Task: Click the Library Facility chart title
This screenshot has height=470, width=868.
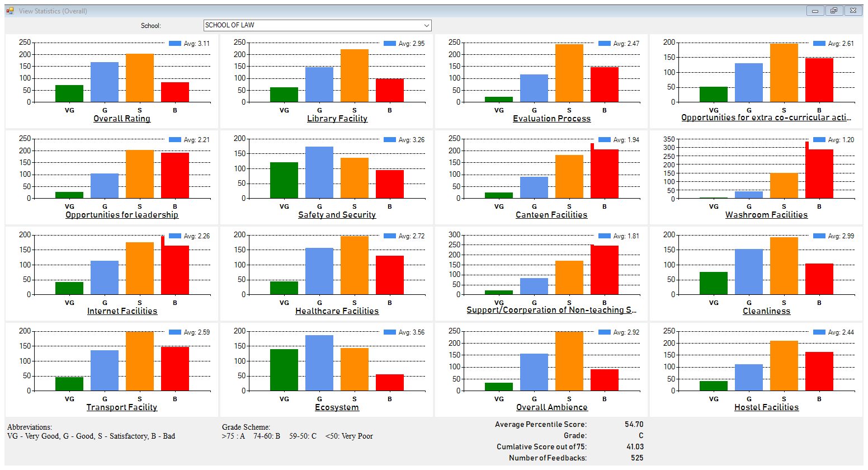Action: (x=337, y=119)
